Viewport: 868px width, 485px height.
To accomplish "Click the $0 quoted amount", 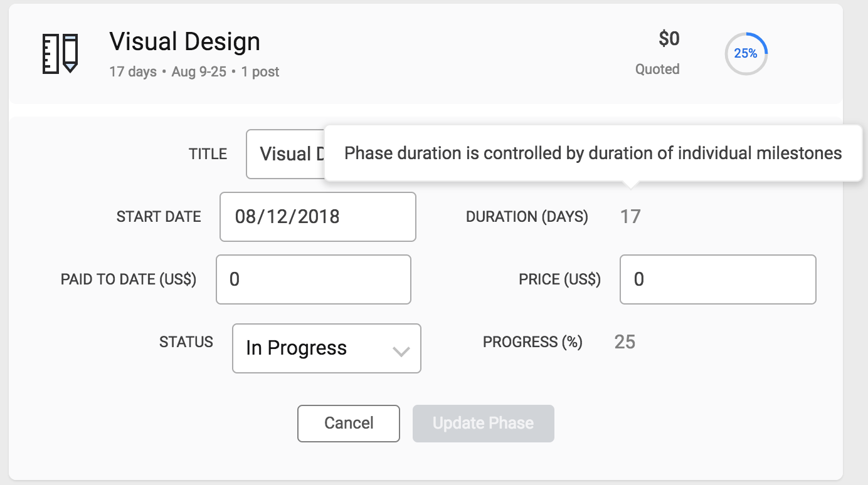I will click(669, 39).
